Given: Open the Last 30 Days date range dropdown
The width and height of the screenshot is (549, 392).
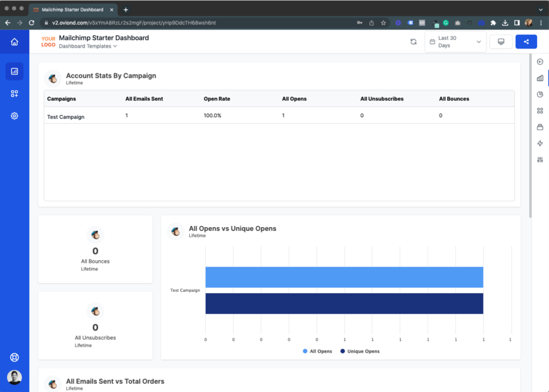Looking at the screenshot, I should [456, 42].
